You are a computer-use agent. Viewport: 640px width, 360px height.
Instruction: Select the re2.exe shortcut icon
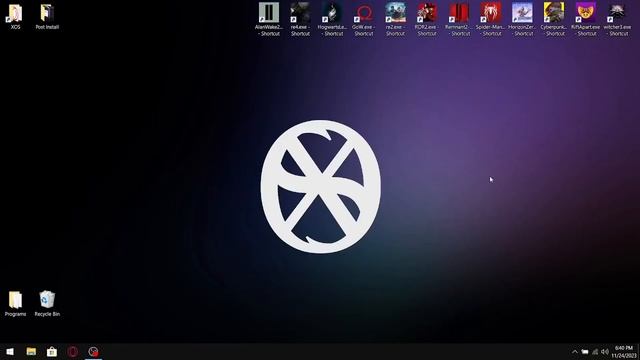tap(396, 19)
